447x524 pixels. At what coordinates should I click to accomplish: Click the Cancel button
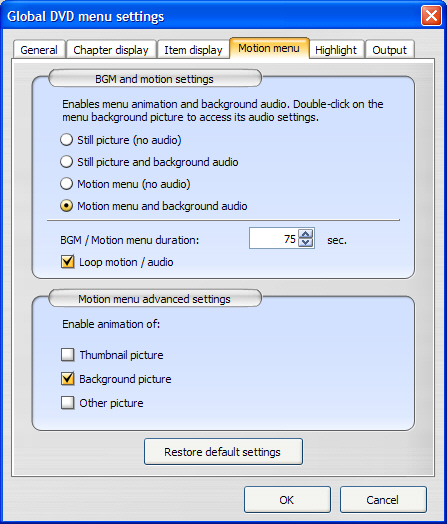tap(383, 500)
